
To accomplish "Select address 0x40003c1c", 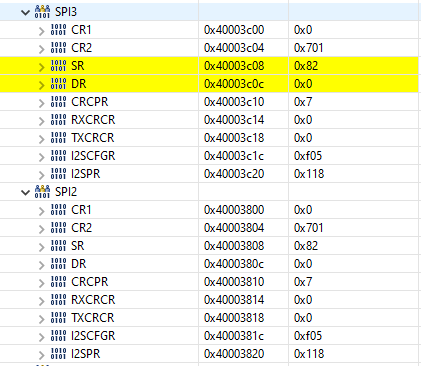I will point(234,156).
